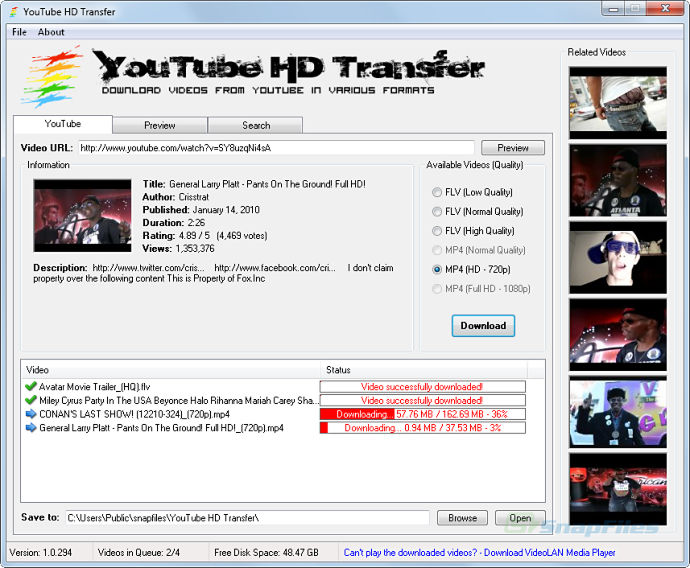Viewport: 690px width, 568px height.
Task: Minimize the YouTube HD Transfer window
Action: [x=613, y=8]
